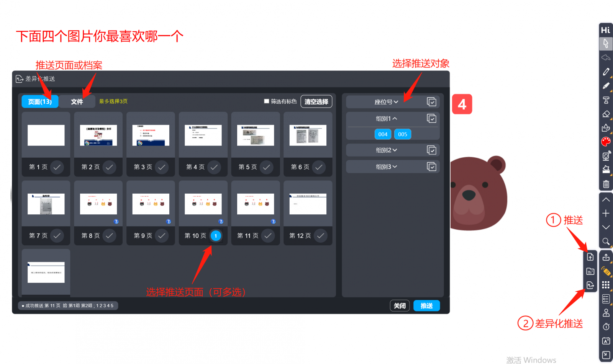
Task: Click the differentiated push icon
Action: [590, 285]
